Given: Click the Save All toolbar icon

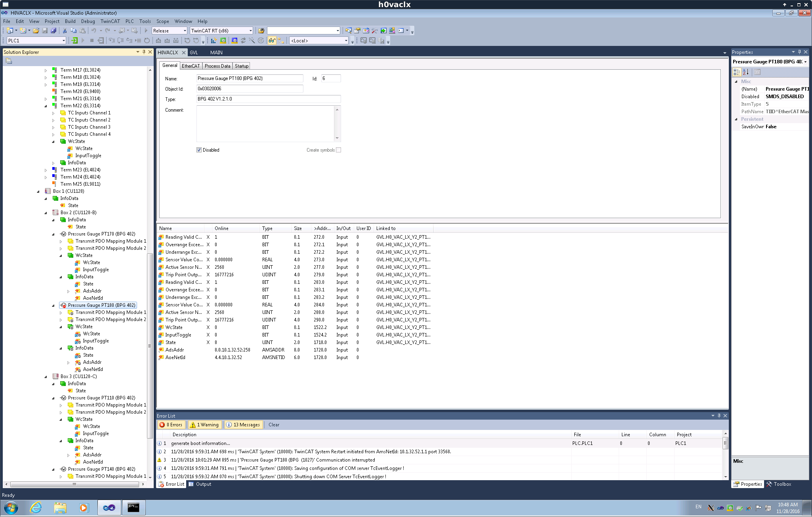Looking at the screenshot, I should [x=53, y=30].
